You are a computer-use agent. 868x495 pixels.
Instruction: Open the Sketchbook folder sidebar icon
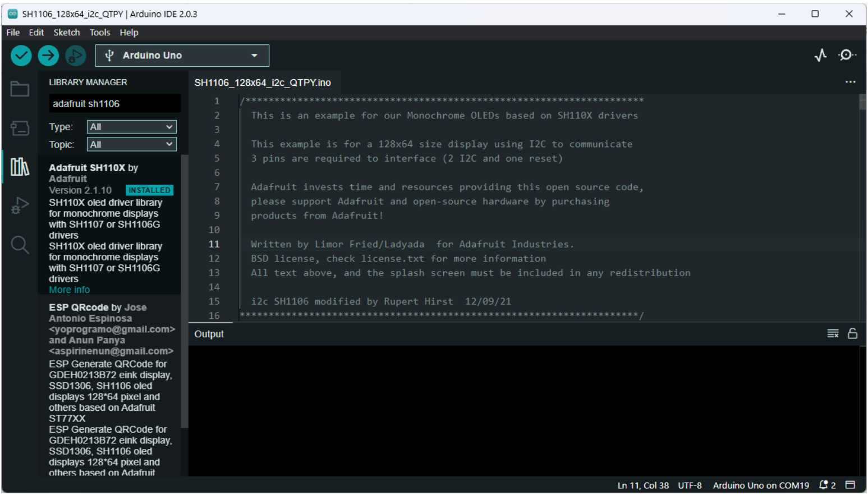pyautogui.click(x=20, y=89)
